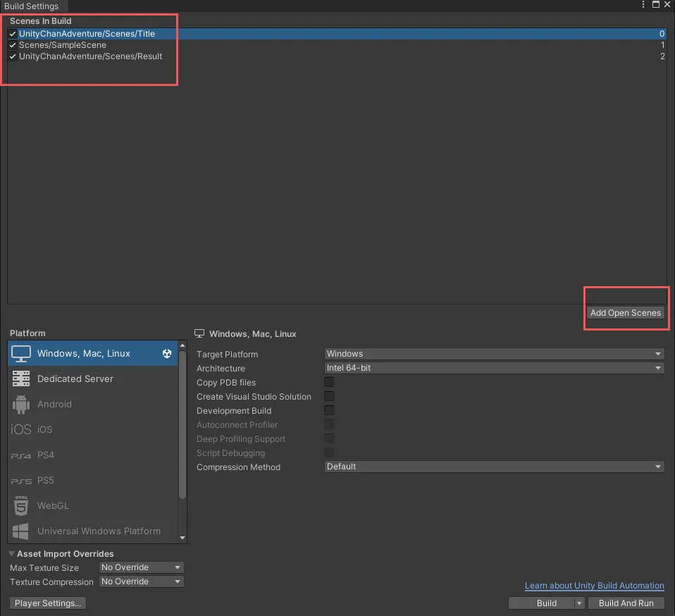Viewport: 675px width, 616px height.
Task: Open the window kebab options menu
Action: [643, 5]
